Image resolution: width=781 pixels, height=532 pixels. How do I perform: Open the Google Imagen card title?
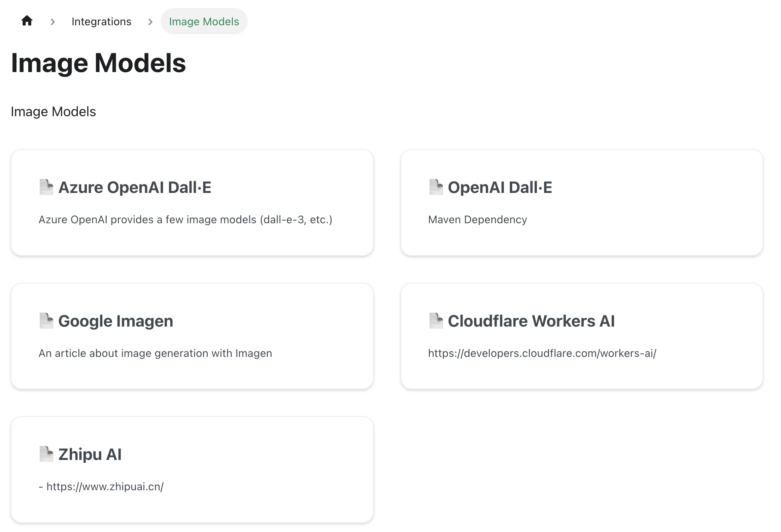tap(115, 321)
